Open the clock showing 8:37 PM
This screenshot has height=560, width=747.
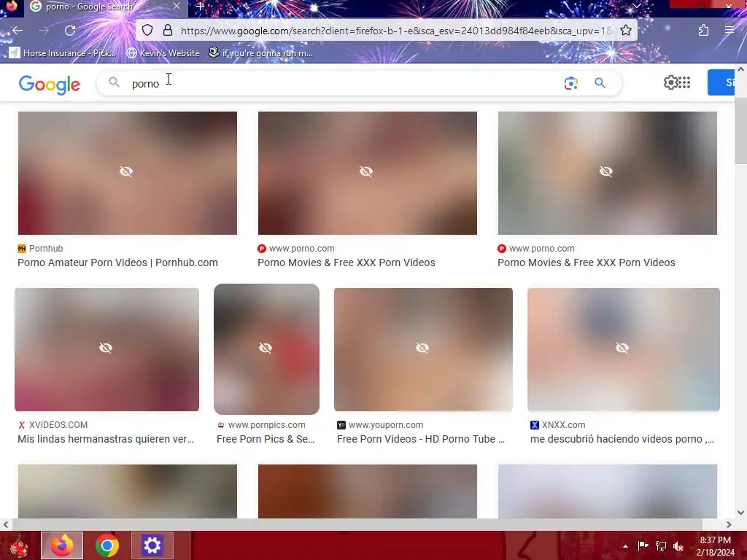coord(715,546)
